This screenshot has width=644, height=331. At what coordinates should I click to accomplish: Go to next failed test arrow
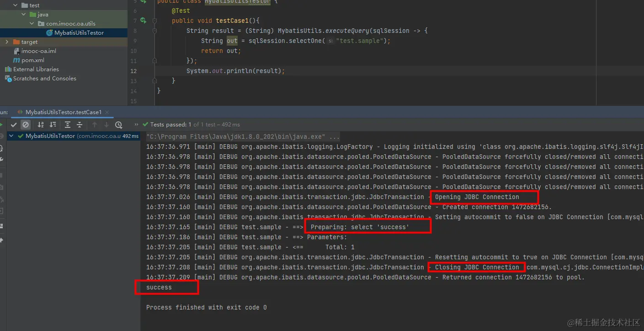106,125
